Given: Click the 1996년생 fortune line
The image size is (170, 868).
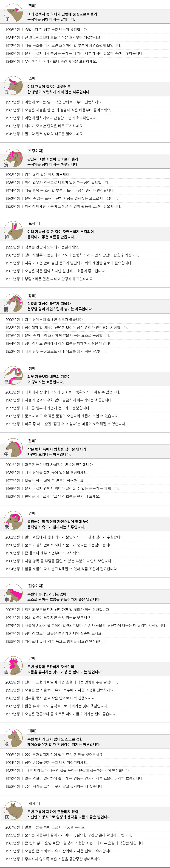Looking at the screenshot, I should point(46,30).
